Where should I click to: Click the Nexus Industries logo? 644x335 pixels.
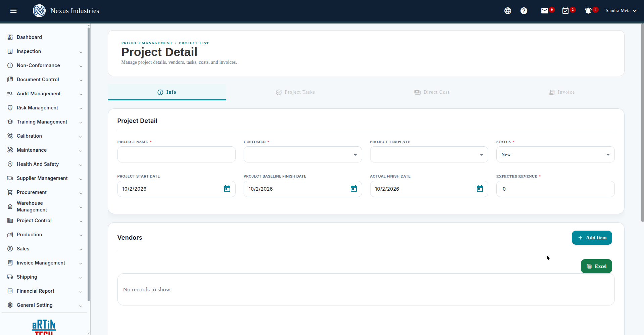(39, 11)
